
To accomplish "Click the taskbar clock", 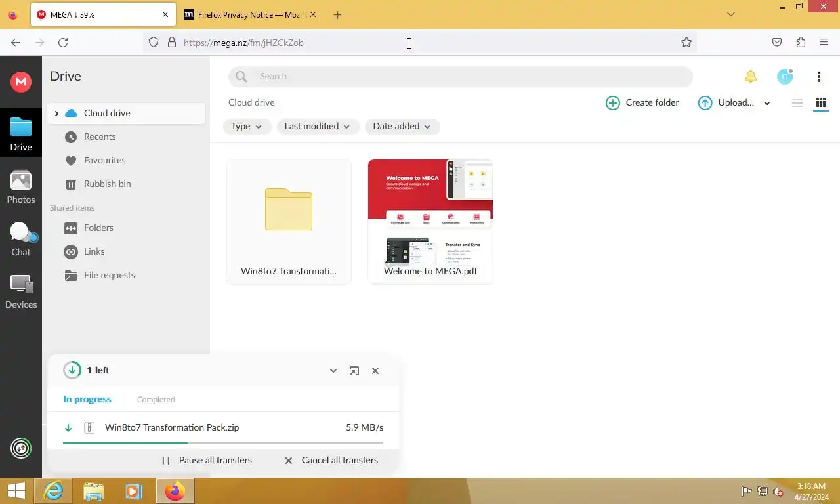I will [x=811, y=492].
